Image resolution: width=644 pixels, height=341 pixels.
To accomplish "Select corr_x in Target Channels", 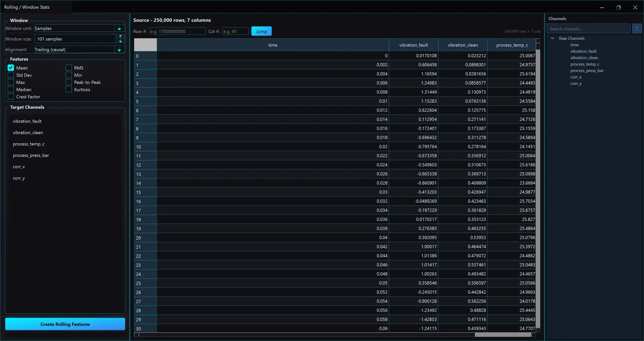I will (65, 167).
